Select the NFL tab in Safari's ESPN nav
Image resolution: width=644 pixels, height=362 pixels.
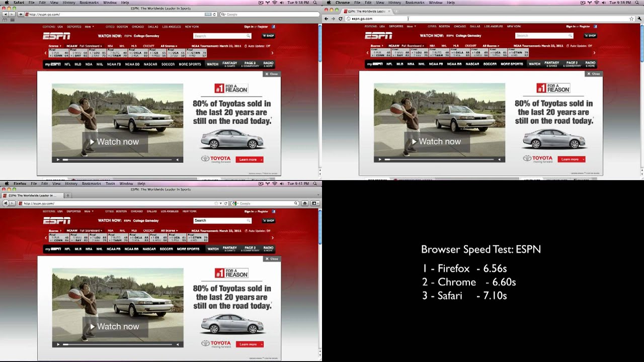pos(67,64)
